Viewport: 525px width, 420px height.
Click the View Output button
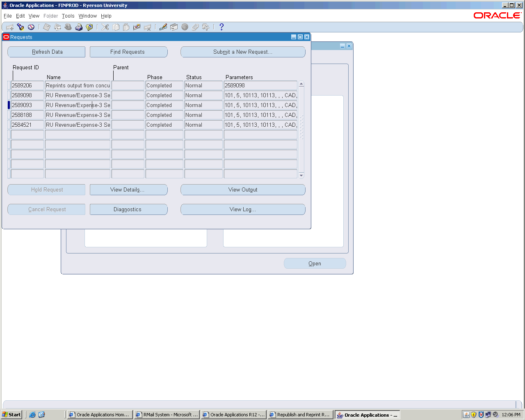[243, 190]
